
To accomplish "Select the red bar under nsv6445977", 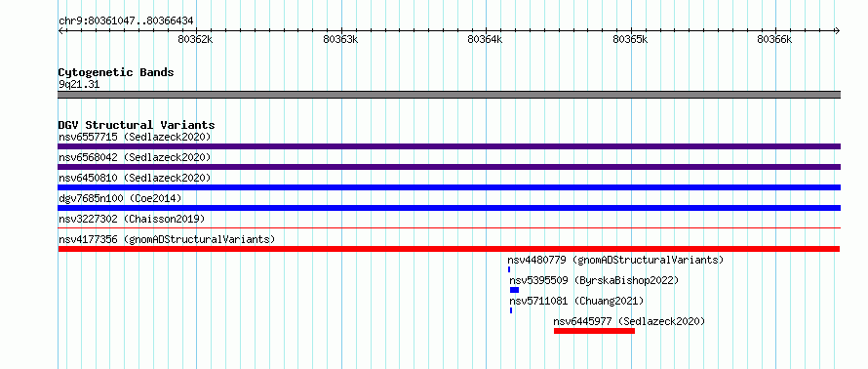I will point(594,331).
